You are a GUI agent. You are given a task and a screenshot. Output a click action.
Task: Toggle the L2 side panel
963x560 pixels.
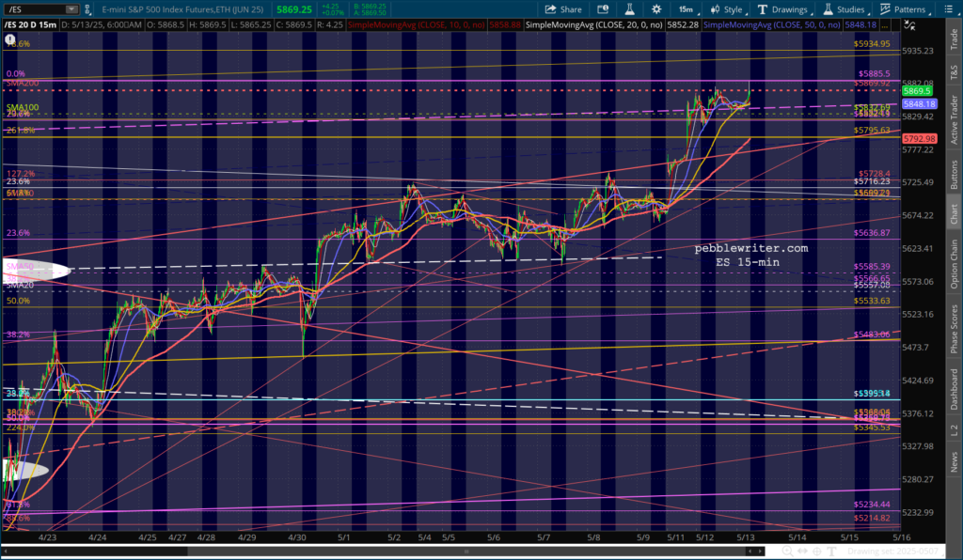click(x=953, y=429)
